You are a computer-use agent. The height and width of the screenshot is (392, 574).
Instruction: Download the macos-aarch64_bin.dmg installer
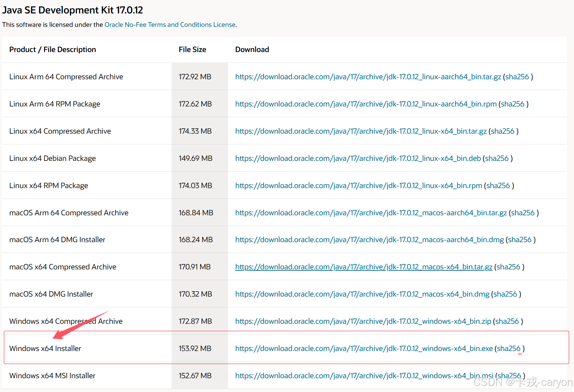tap(370, 239)
